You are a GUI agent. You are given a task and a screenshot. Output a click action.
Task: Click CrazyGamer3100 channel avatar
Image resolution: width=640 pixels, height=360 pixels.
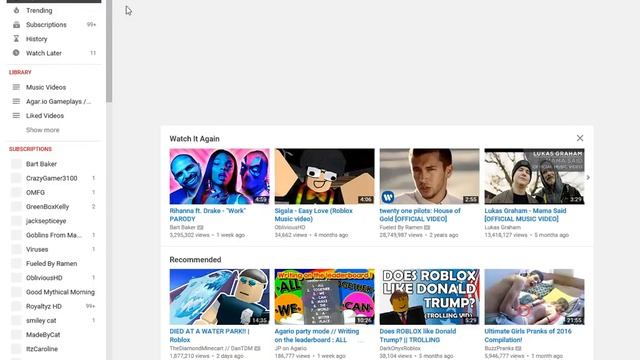tap(16, 178)
